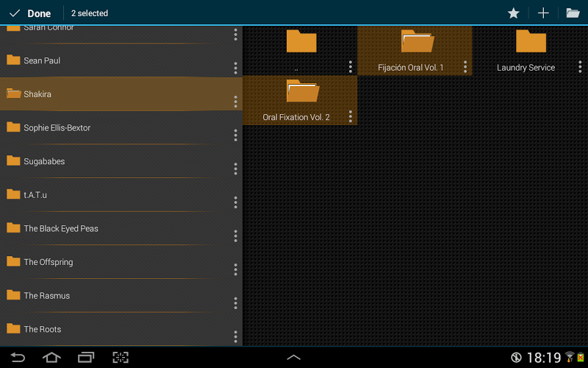
Task: Open overflow menu for The Offspring folder
Action: (235, 269)
